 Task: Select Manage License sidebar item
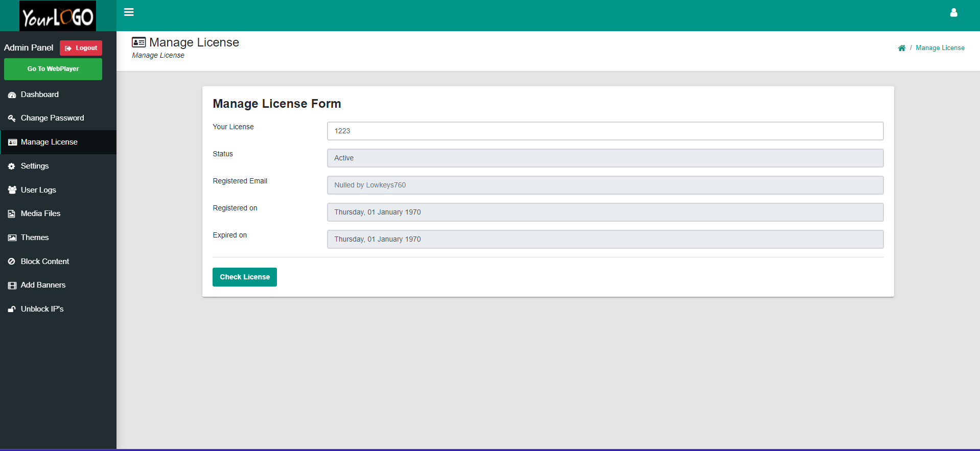(49, 142)
